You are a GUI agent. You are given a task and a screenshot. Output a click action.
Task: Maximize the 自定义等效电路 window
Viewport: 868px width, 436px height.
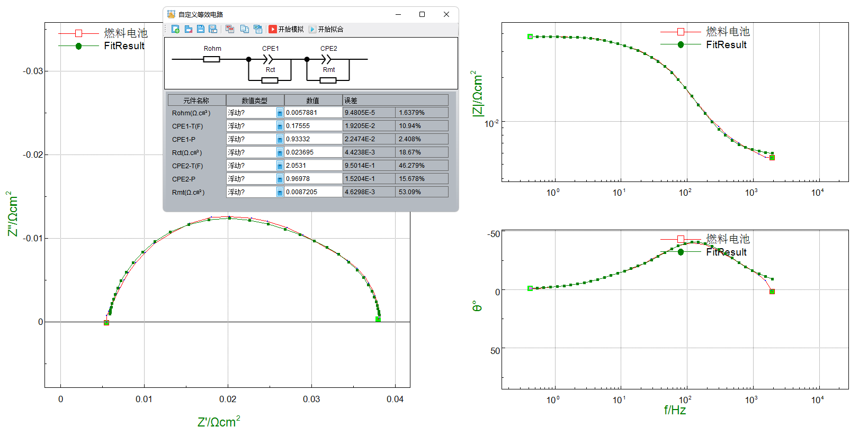tap(422, 14)
